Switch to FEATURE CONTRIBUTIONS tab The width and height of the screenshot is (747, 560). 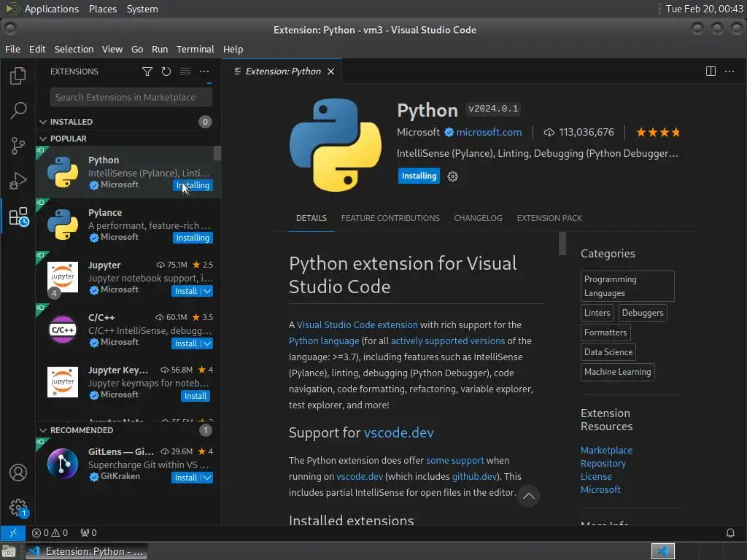[x=390, y=218]
